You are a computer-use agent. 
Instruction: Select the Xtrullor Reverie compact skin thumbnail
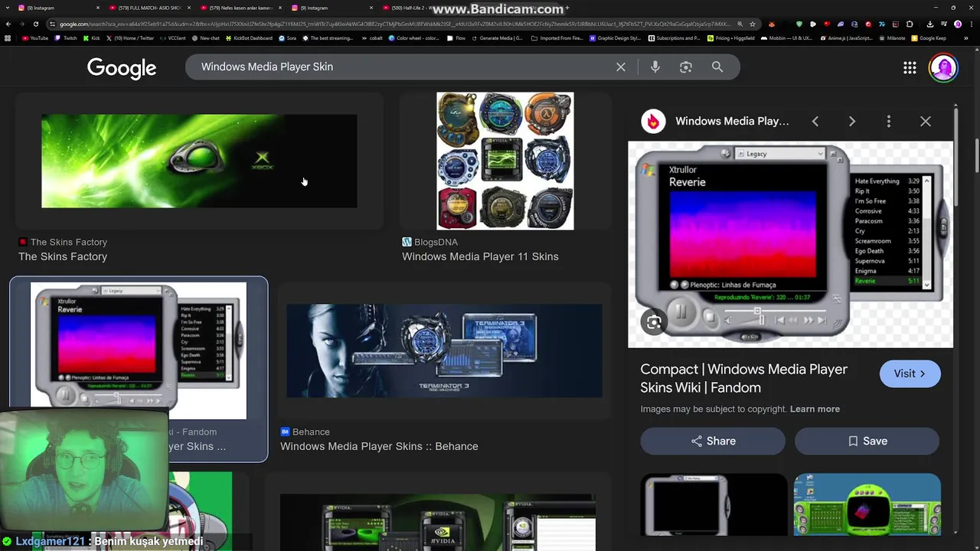pos(139,350)
